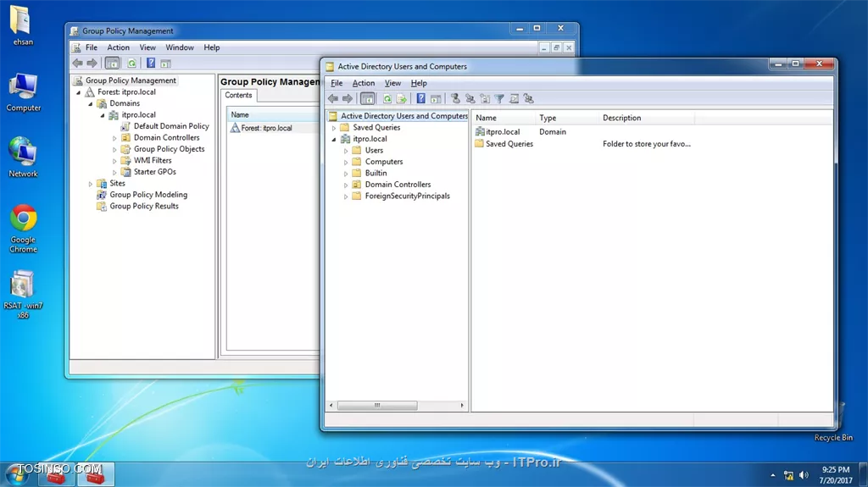Viewport: 868px width, 487px height.
Task: Open Help icon in Active Directory Users toolbar
Action: (x=420, y=98)
